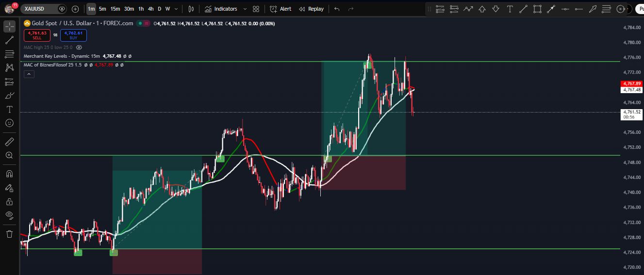The image size is (644, 275).
Task: Open the layout templates grid icon
Action: 256,9
